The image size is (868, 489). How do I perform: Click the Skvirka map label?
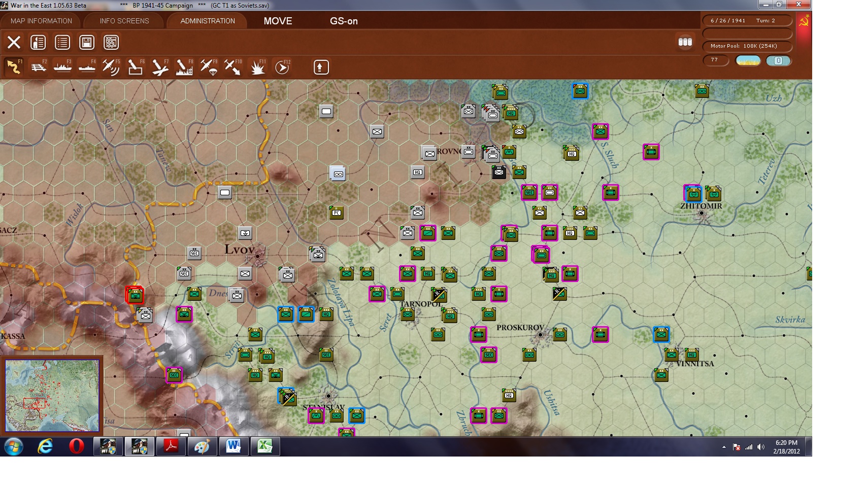(790, 320)
